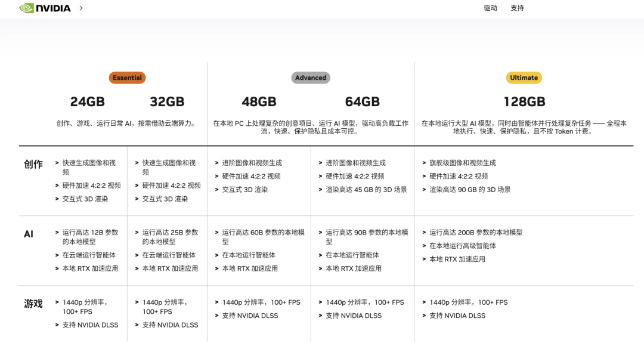This screenshot has height=343, width=644.
Task: Click 支持 NVIDIA DLSS in the 24GB column
Action: point(91,325)
